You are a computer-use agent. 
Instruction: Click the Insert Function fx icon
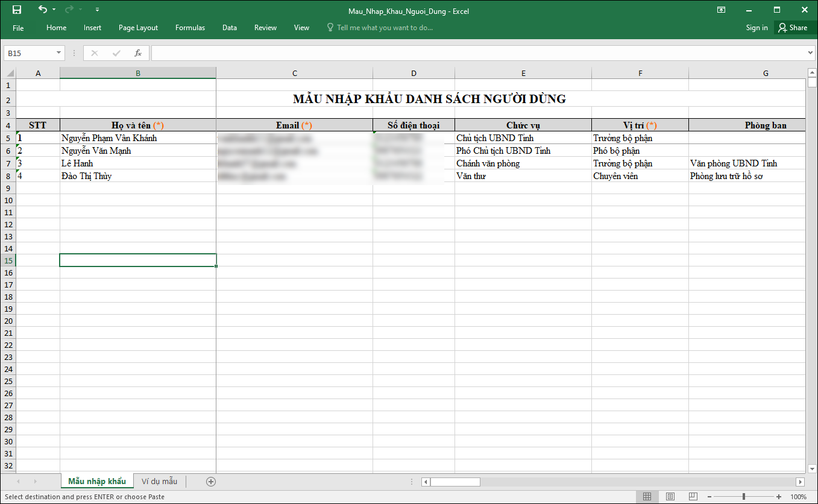click(138, 53)
